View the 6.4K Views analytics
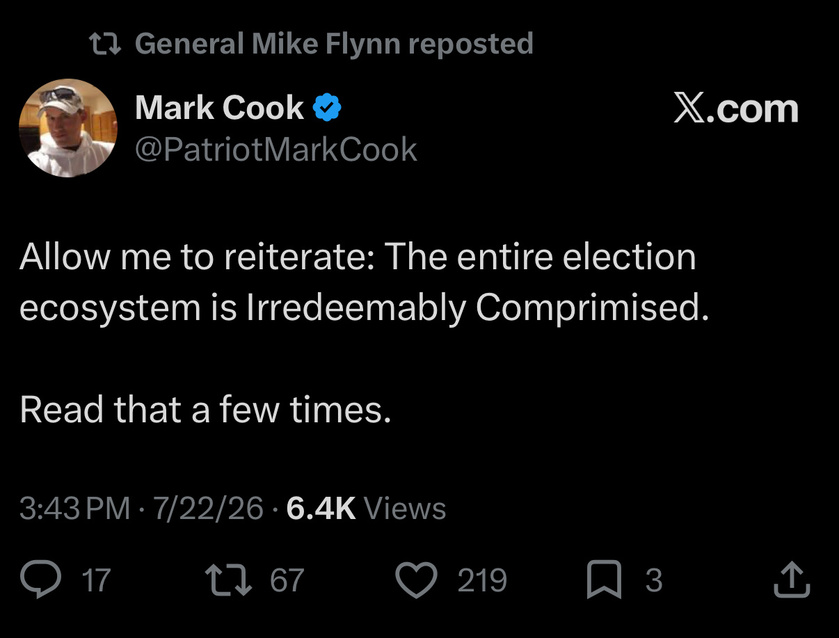 pos(366,508)
